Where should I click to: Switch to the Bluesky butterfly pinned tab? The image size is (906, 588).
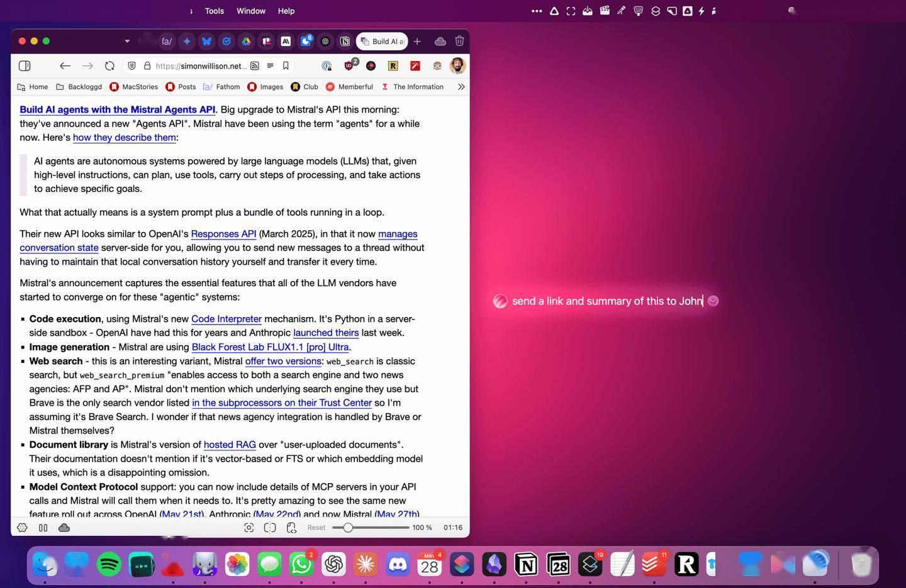[x=206, y=42]
